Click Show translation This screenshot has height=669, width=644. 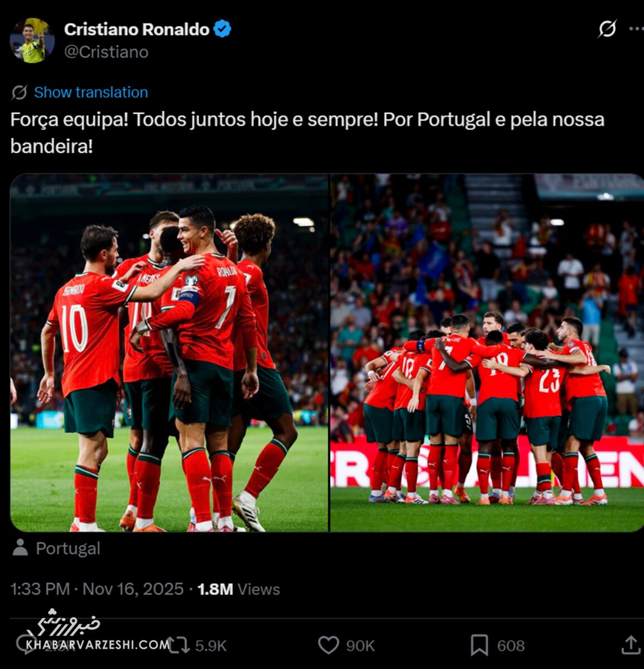click(x=91, y=93)
